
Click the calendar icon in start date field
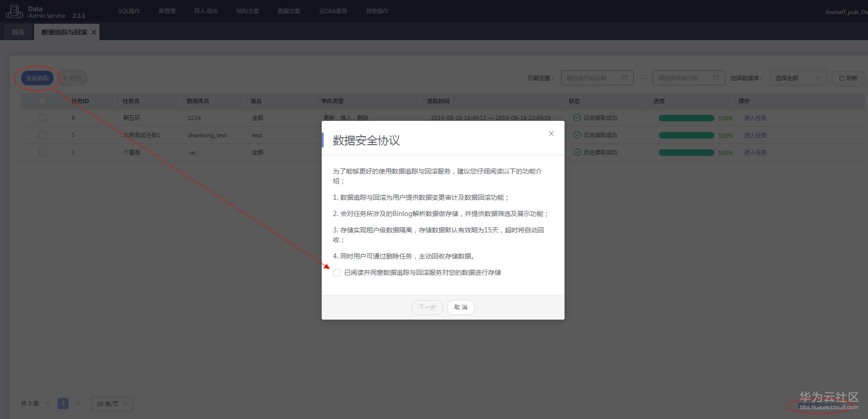coord(625,78)
